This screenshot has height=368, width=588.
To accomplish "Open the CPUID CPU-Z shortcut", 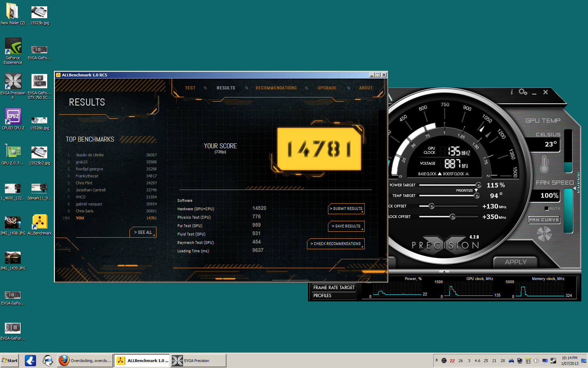I will [13, 119].
